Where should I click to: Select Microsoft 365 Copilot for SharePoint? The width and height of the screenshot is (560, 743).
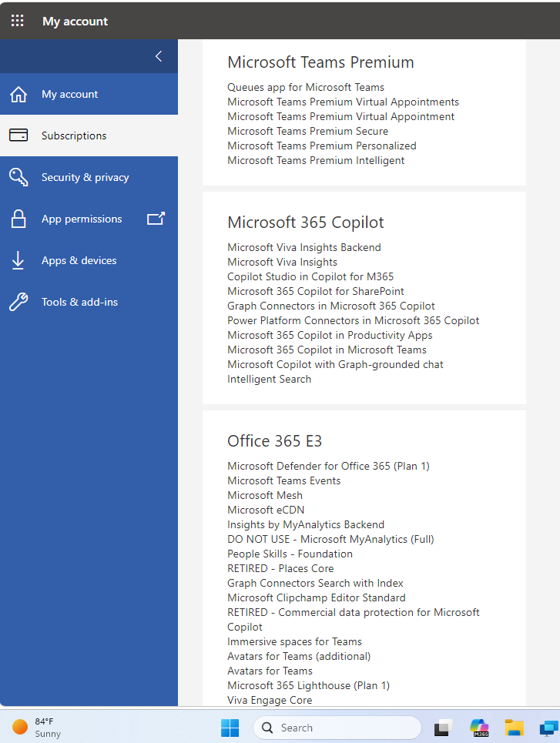[316, 291]
